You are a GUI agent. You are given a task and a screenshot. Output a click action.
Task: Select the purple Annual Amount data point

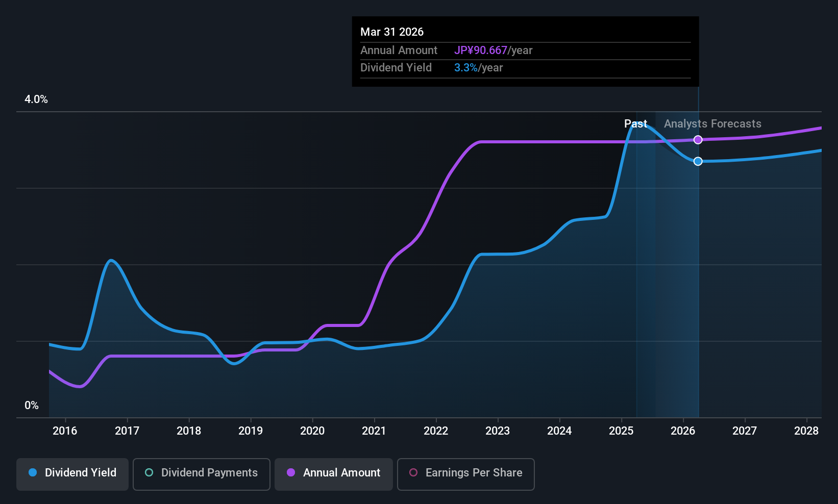698,140
